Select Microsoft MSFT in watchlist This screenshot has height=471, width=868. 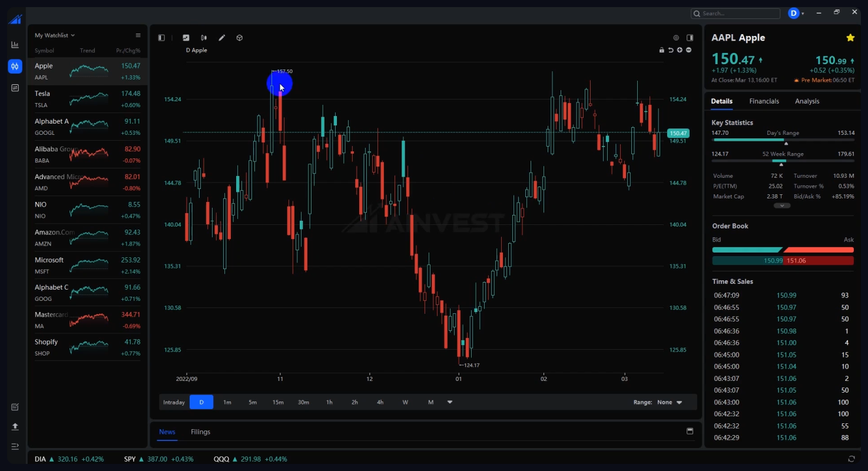coord(88,265)
